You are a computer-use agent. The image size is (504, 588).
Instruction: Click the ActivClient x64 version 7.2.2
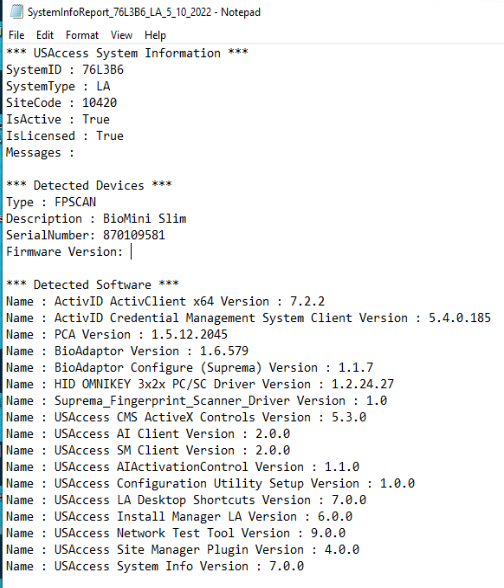tap(307, 301)
